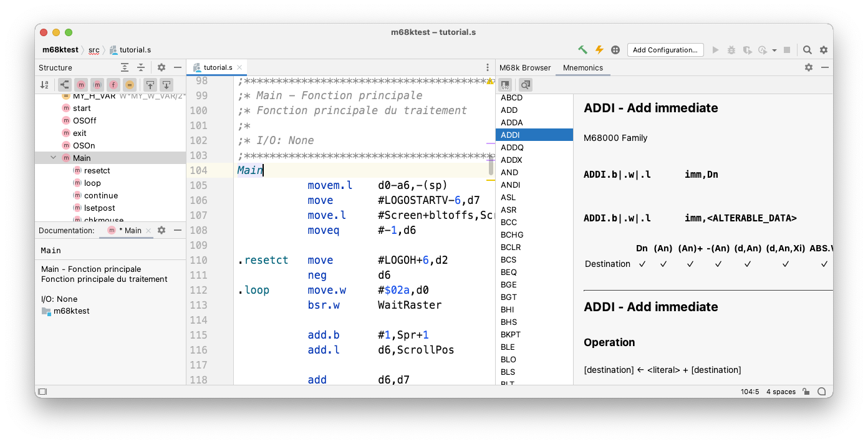Toggle the tree grouping filter in Structure
The image size is (868, 444).
tap(65, 85)
